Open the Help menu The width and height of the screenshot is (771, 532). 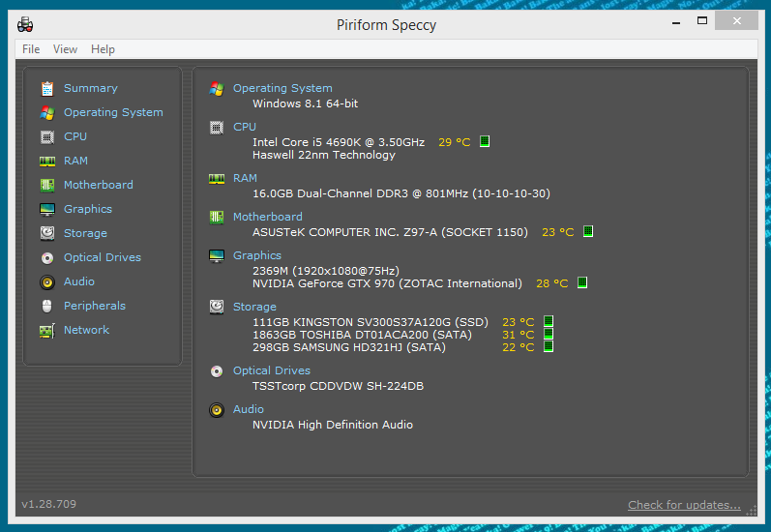click(103, 49)
